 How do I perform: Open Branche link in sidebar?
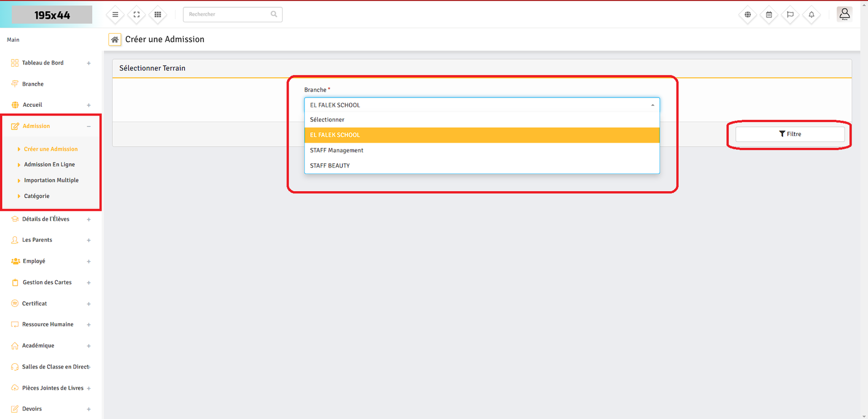click(33, 84)
